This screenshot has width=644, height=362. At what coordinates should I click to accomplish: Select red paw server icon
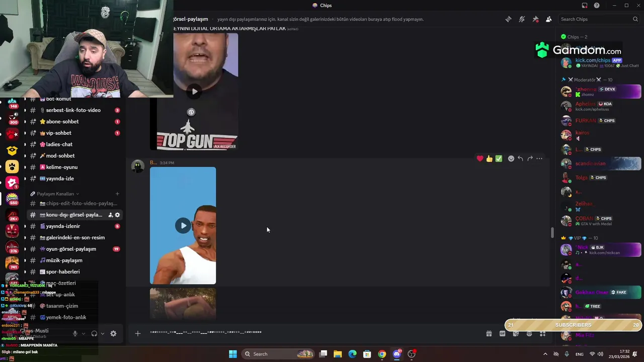pyautogui.click(x=12, y=134)
